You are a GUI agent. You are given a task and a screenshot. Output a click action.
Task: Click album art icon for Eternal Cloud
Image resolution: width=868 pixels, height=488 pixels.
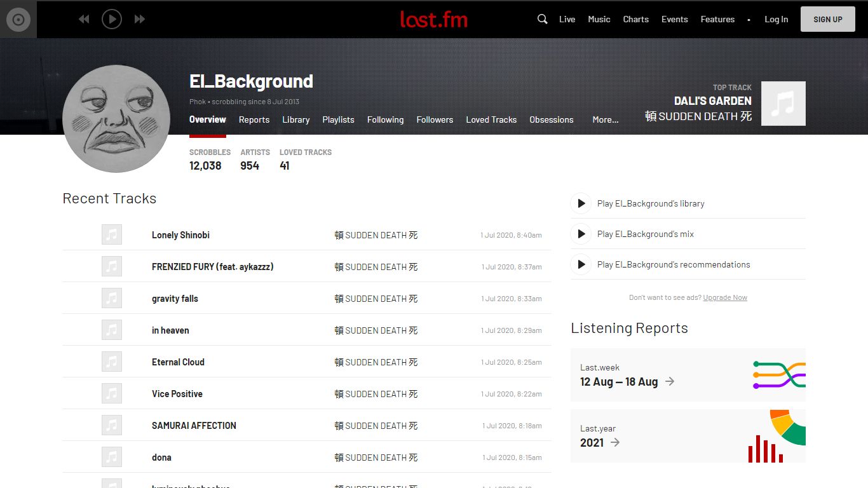point(112,362)
